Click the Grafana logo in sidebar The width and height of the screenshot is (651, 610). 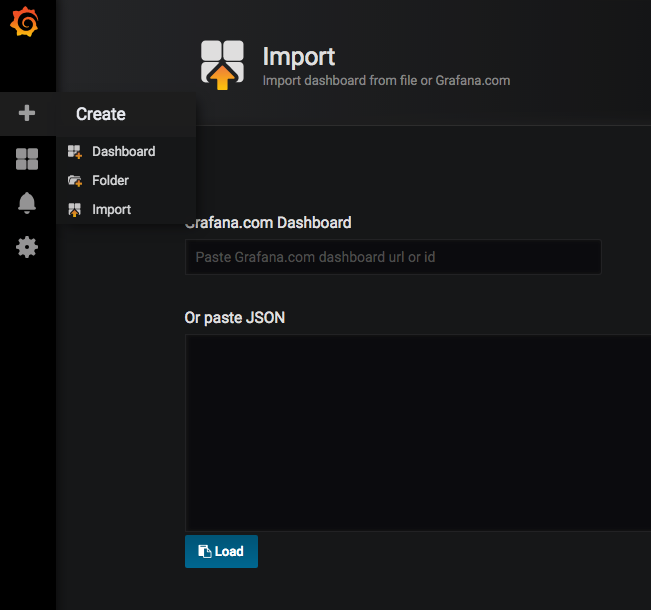[24, 22]
